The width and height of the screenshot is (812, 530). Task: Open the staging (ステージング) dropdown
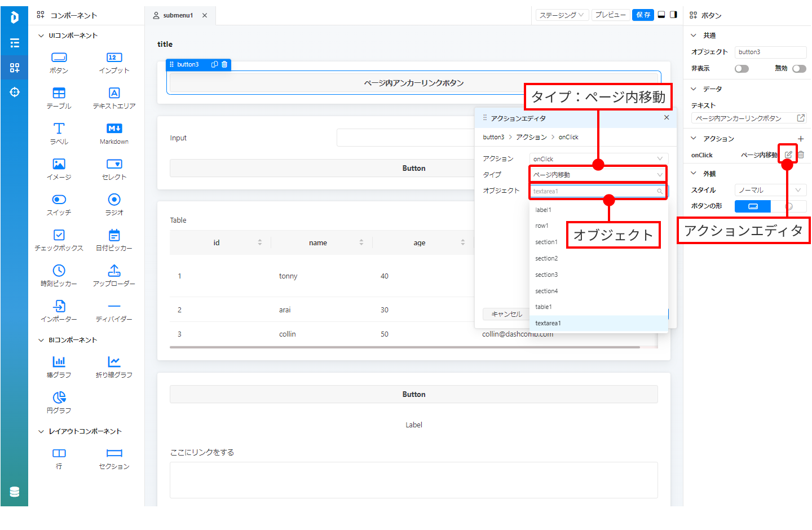tap(562, 15)
